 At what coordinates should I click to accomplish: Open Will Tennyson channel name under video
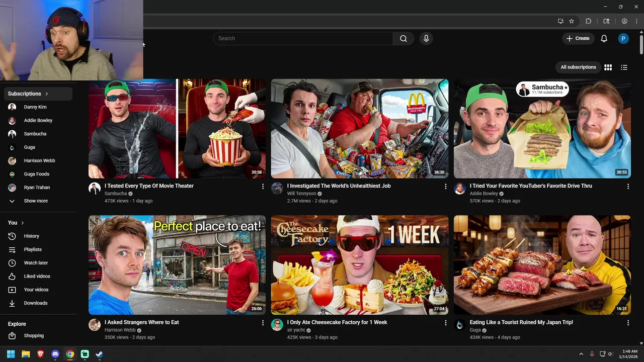click(x=301, y=194)
